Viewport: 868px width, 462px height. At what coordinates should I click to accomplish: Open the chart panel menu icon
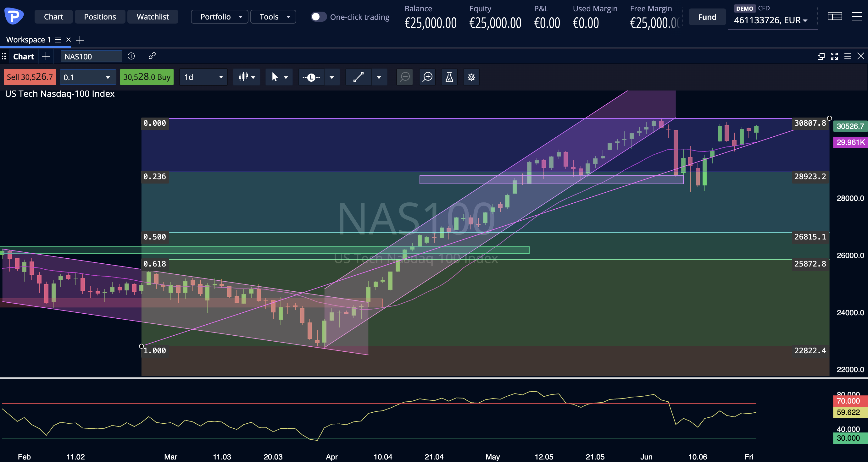point(848,56)
